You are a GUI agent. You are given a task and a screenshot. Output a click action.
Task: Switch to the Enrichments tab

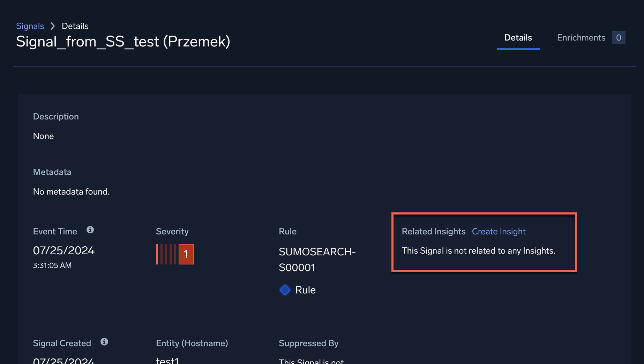click(581, 37)
